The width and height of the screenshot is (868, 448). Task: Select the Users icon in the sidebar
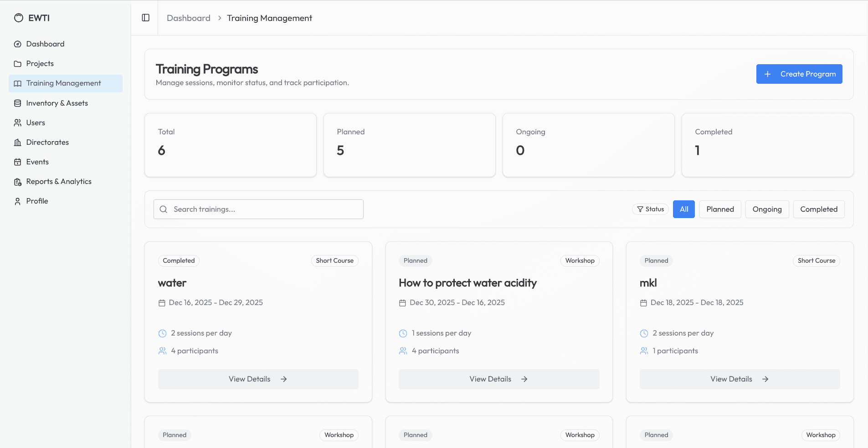coord(17,122)
